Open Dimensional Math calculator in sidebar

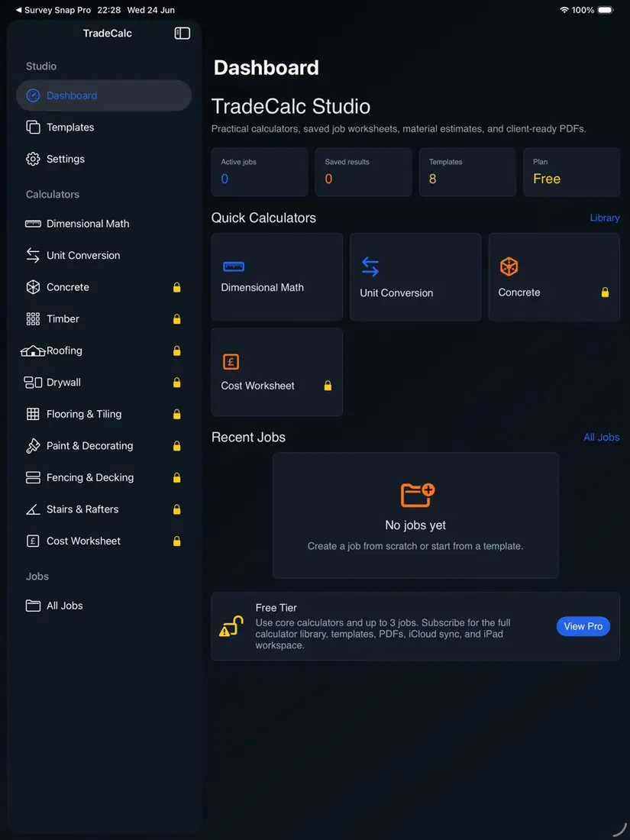point(104,224)
